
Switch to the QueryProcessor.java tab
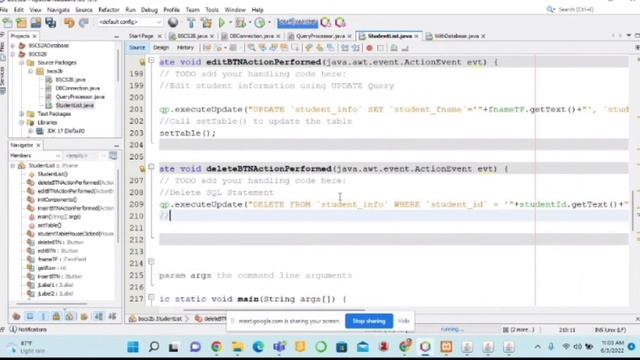coord(320,36)
